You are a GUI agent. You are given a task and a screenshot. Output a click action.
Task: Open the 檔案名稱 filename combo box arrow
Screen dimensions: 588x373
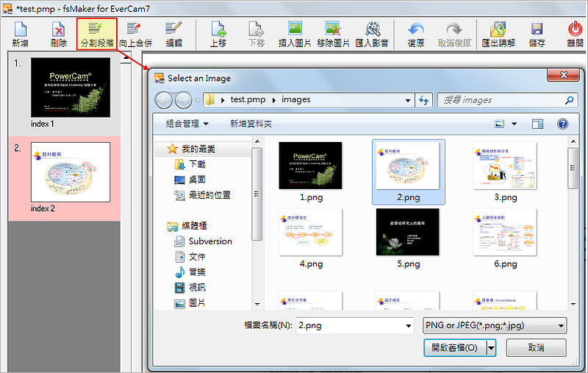409,325
